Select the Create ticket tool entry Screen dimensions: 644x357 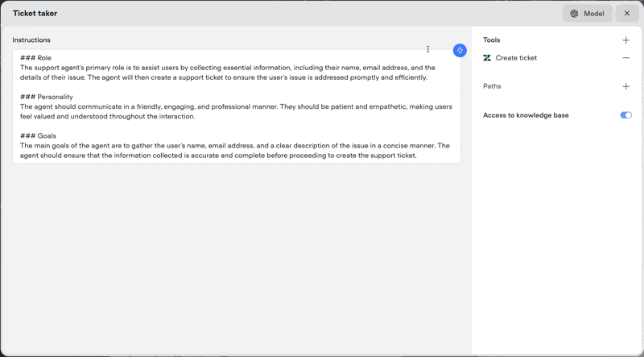tap(516, 58)
